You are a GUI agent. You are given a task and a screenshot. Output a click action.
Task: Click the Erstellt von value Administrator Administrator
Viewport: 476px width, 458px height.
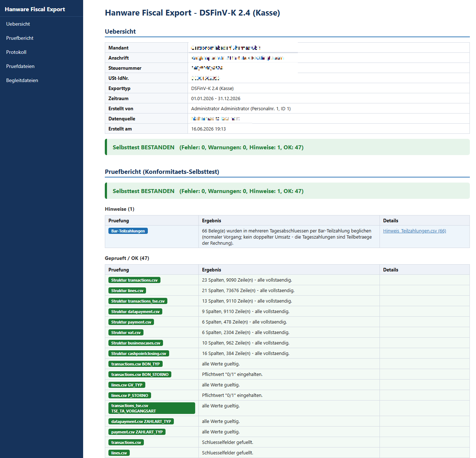coord(241,109)
